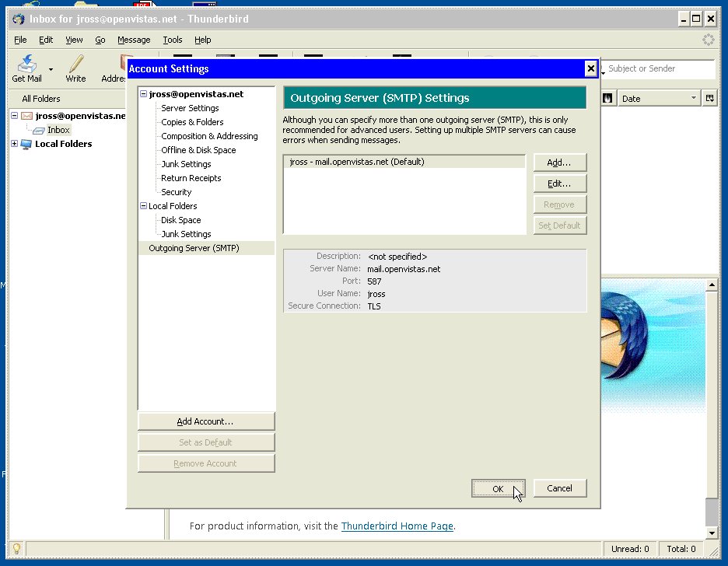This screenshot has height=566, width=728.
Task: Confirm Account Settings with OK
Action: [x=499, y=488]
